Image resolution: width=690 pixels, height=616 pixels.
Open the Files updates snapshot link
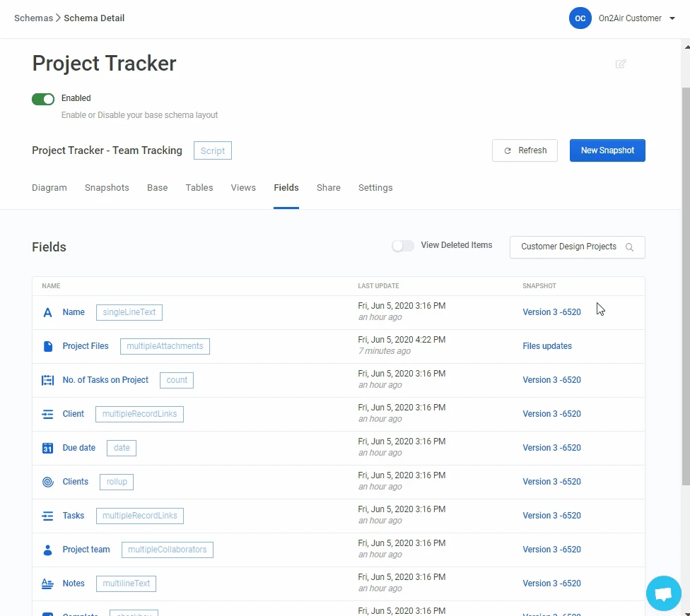pos(547,346)
